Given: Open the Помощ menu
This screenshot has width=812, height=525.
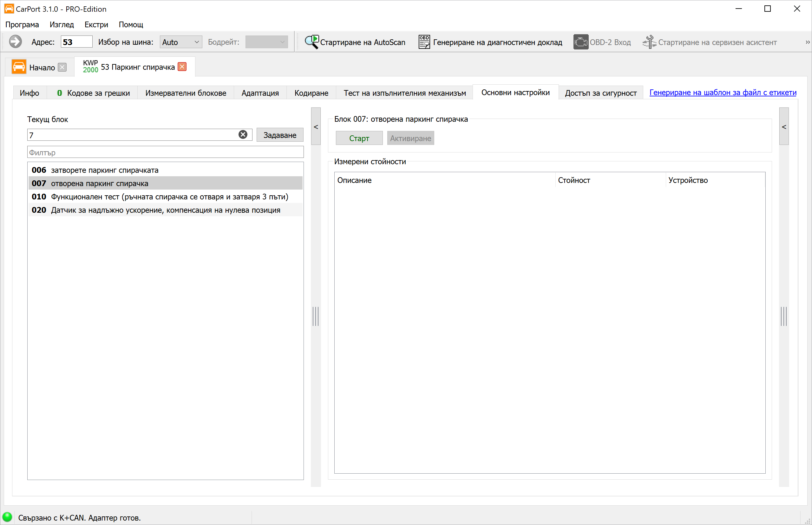Looking at the screenshot, I should coord(131,24).
